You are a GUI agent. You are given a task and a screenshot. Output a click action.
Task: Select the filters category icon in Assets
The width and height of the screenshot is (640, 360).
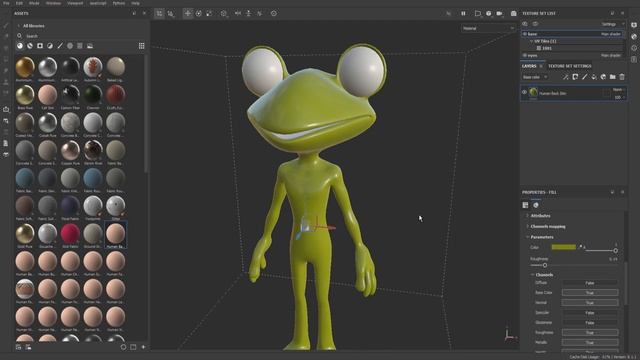pyautogui.click(x=50, y=46)
